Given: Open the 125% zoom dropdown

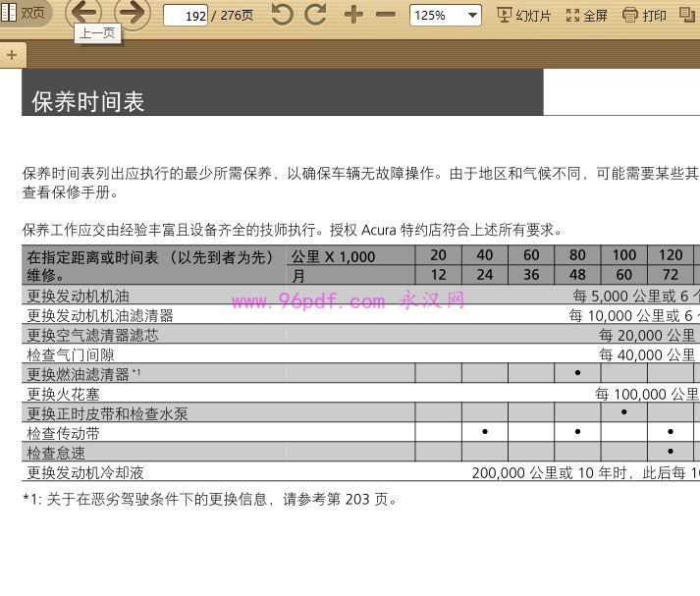Looking at the screenshot, I should [446, 16].
